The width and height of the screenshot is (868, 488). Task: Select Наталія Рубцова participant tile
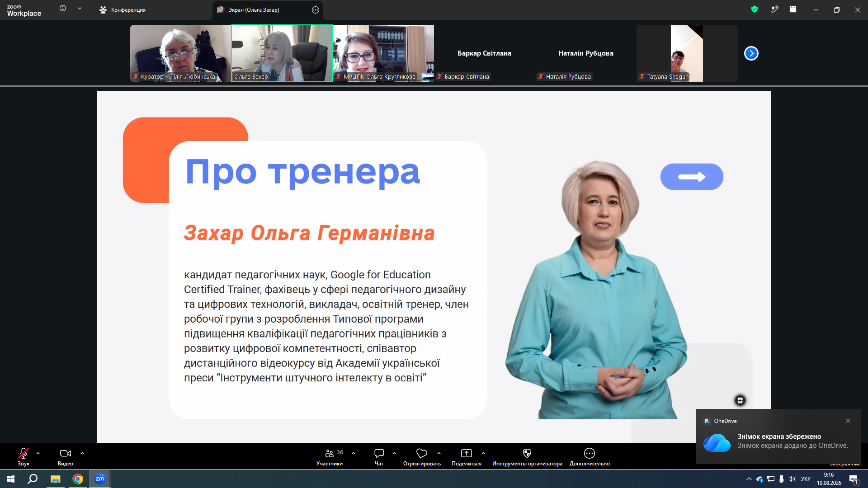(x=586, y=53)
